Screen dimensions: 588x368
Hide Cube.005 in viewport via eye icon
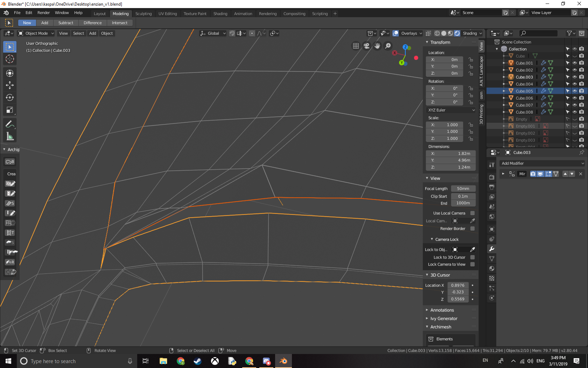point(575,91)
